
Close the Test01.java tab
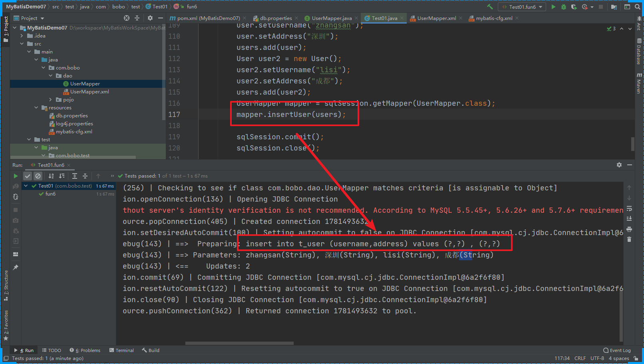402,18
